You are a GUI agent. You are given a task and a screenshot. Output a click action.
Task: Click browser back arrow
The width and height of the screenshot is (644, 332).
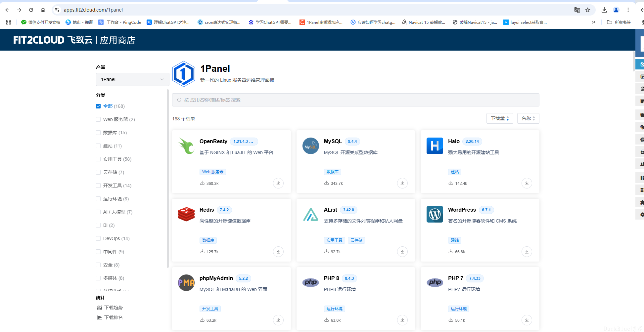pyautogui.click(x=7, y=10)
